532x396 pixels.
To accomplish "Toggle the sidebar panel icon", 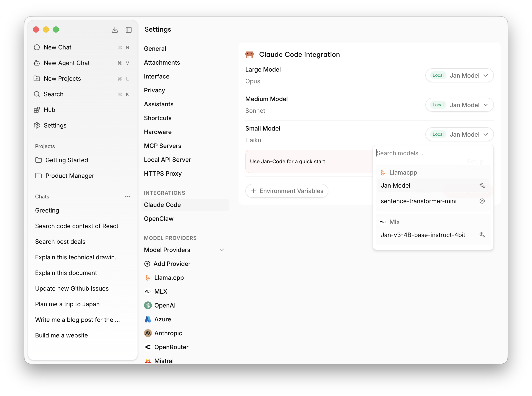I will tap(129, 30).
